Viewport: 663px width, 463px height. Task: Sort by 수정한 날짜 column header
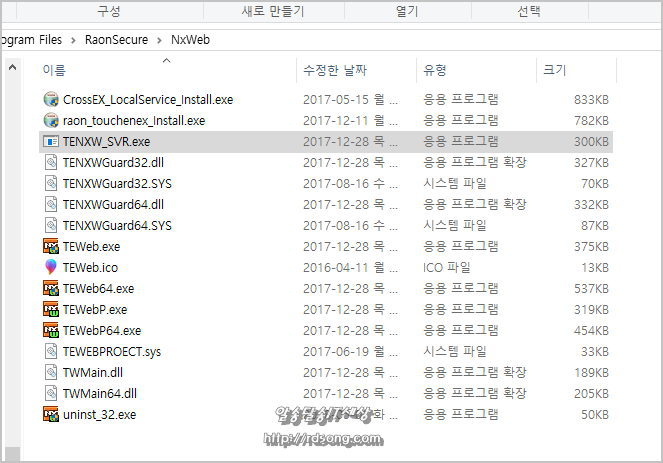[334, 71]
